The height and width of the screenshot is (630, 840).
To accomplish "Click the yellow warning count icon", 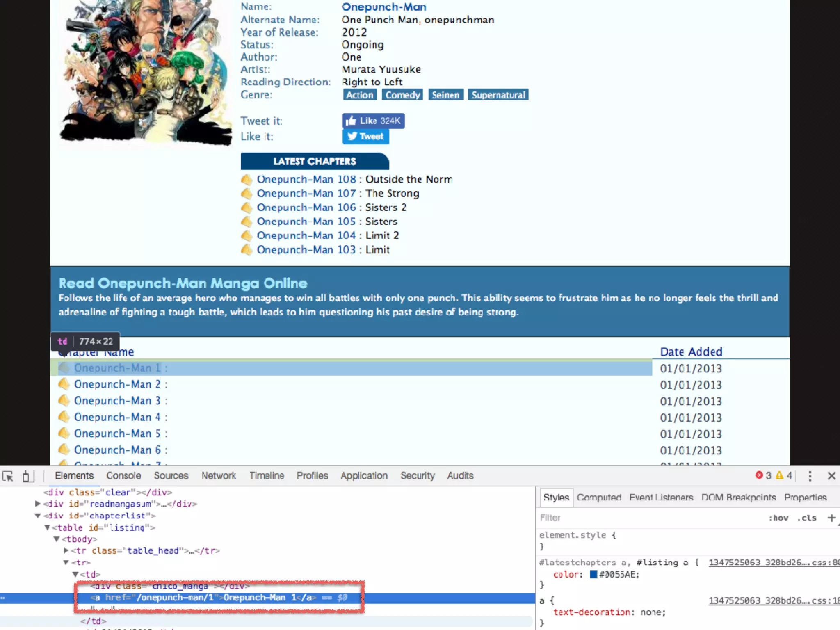I will click(780, 475).
